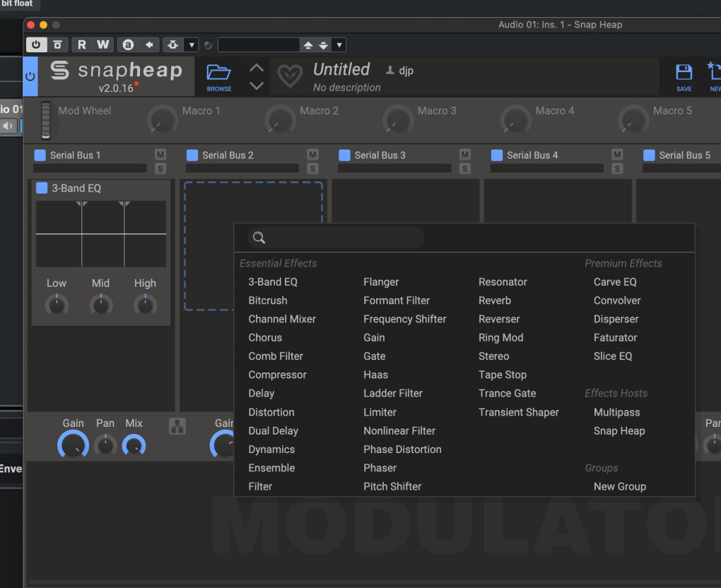The image size is (721, 588).
Task: Click the djp author name
Action: coord(406,71)
